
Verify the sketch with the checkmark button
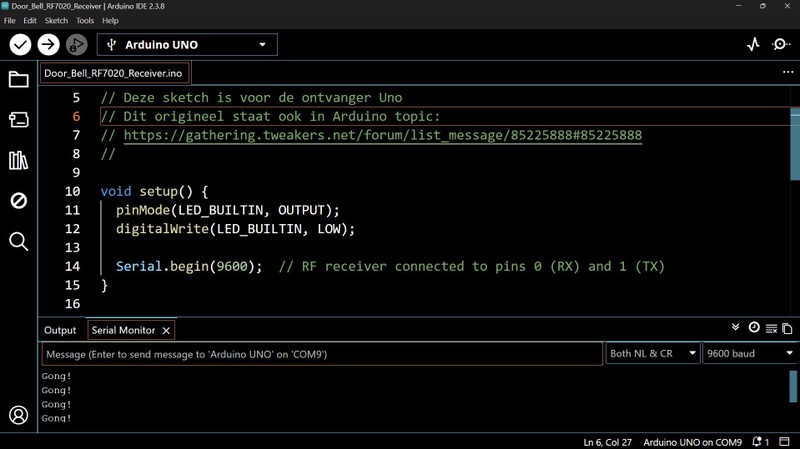20,45
